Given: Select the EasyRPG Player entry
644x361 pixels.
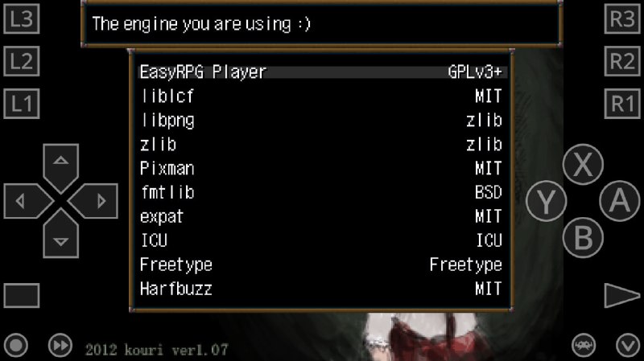Looking at the screenshot, I should (x=323, y=72).
